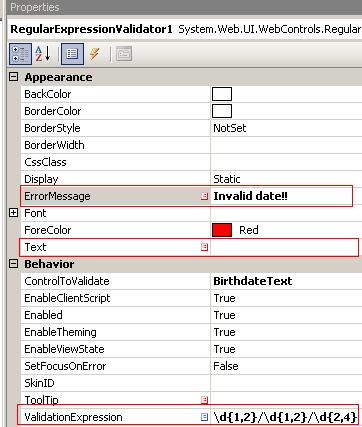Viewport: 362px width, 427px height.
Task: Select the BorderWidth property row
Action: click(x=191, y=145)
